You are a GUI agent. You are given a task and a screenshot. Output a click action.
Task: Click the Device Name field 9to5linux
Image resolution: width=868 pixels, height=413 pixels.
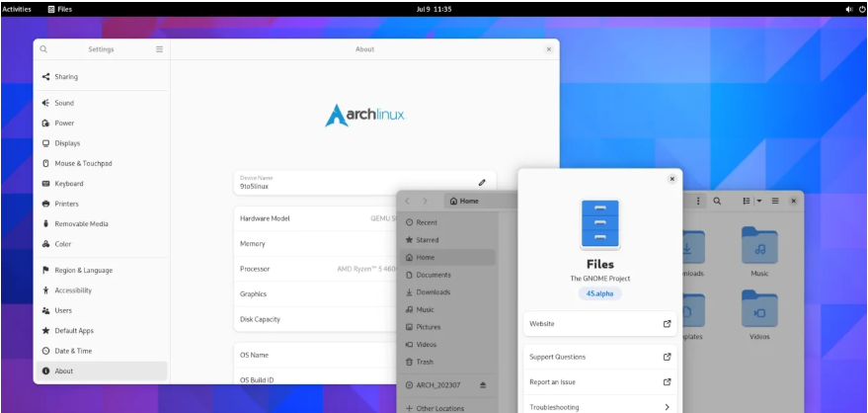tap(364, 183)
